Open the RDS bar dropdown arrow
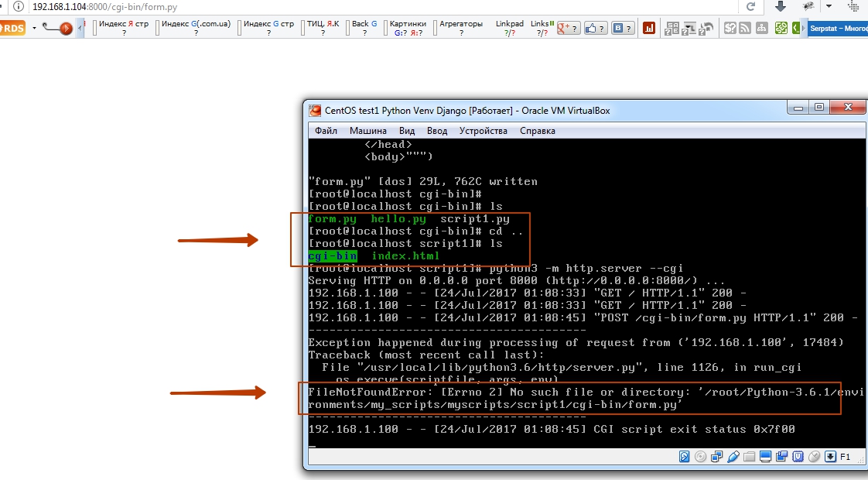This screenshot has height=480, width=868. [34, 29]
